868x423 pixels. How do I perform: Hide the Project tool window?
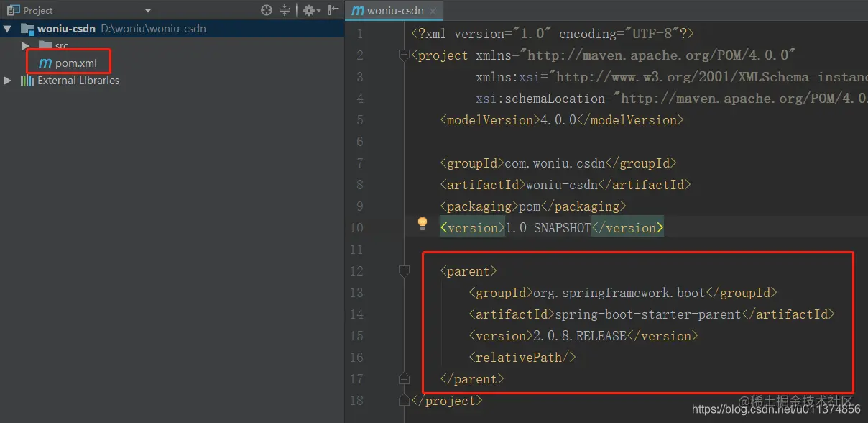[333, 10]
